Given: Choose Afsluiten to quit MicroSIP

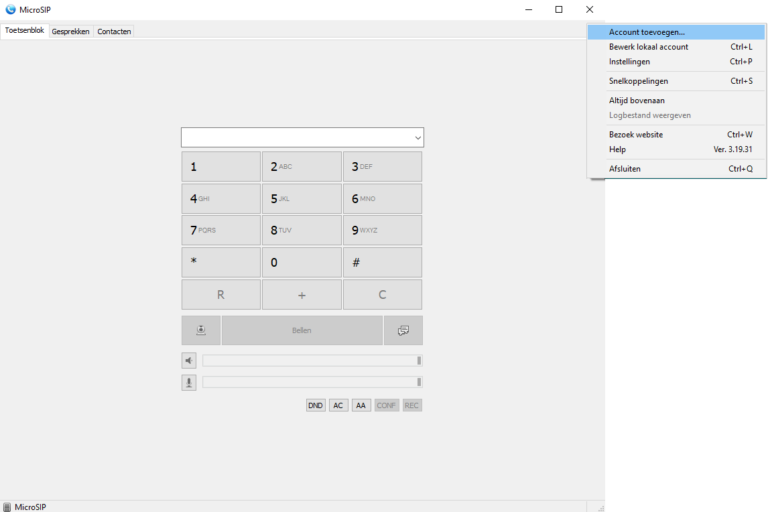Looking at the screenshot, I should click(676, 169).
